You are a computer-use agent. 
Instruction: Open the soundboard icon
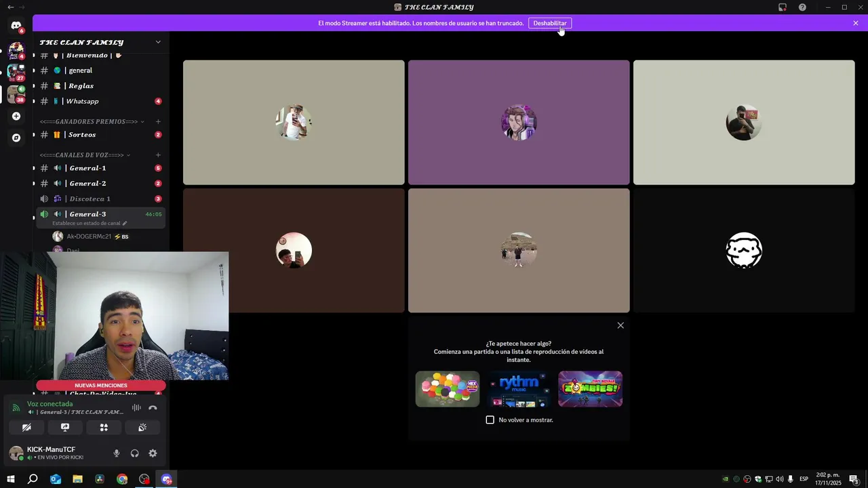[142, 428]
